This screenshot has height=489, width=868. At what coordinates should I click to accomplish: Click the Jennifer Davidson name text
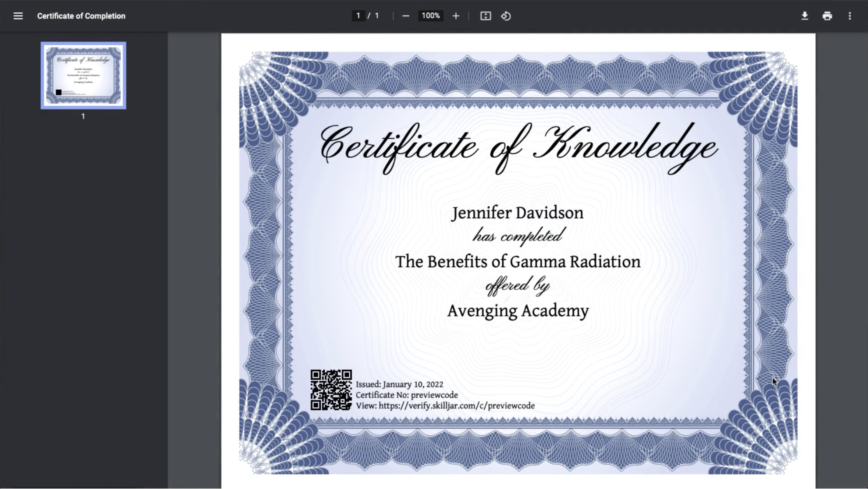517,213
